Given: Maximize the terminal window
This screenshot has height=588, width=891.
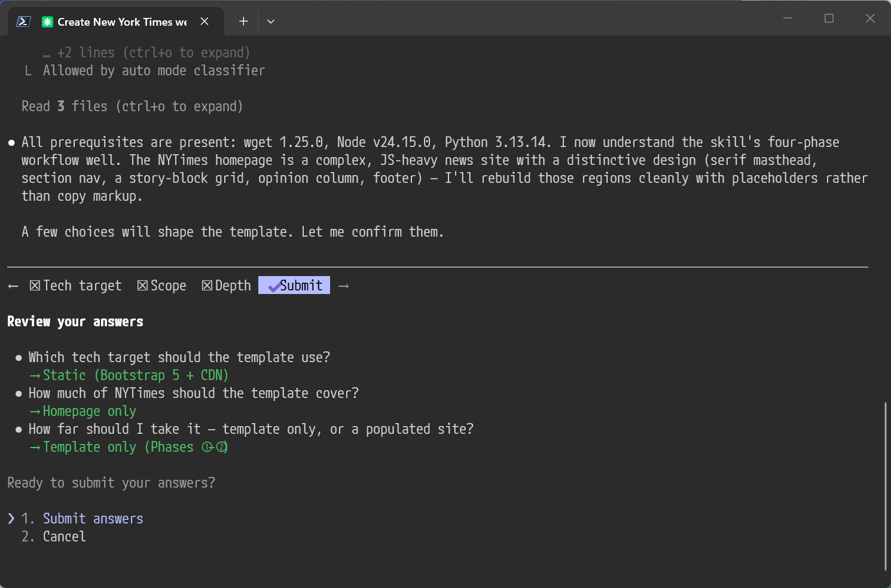Looking at the screenshot, I should (x=829, y=18).
